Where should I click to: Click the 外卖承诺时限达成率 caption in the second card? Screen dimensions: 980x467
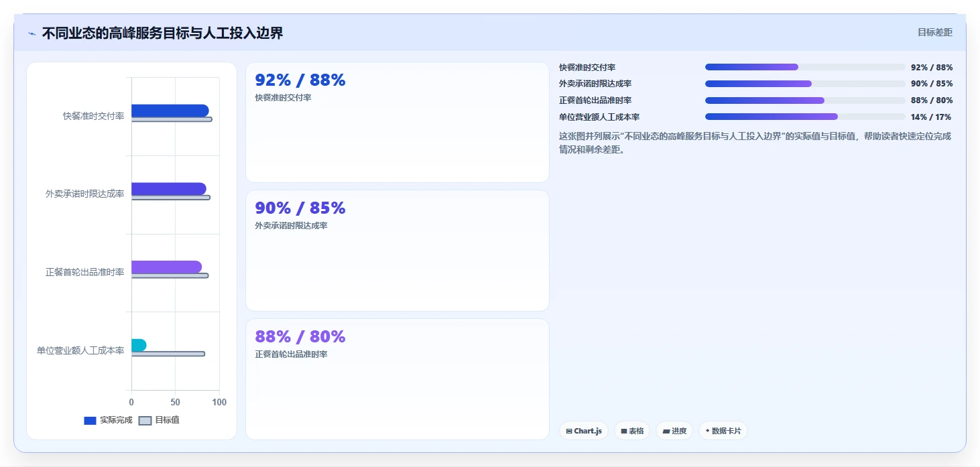pyautogui.click(x=291, y=226)
